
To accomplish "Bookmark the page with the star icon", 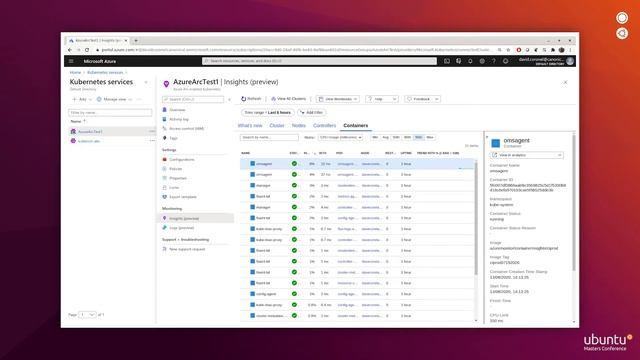I will pos(508,50).
